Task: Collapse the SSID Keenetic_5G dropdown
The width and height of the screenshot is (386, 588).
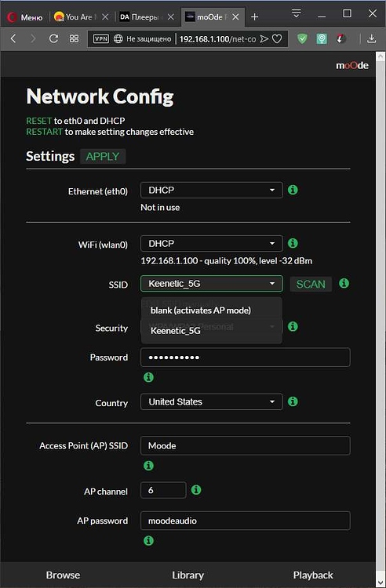Action: pos(212,284)
